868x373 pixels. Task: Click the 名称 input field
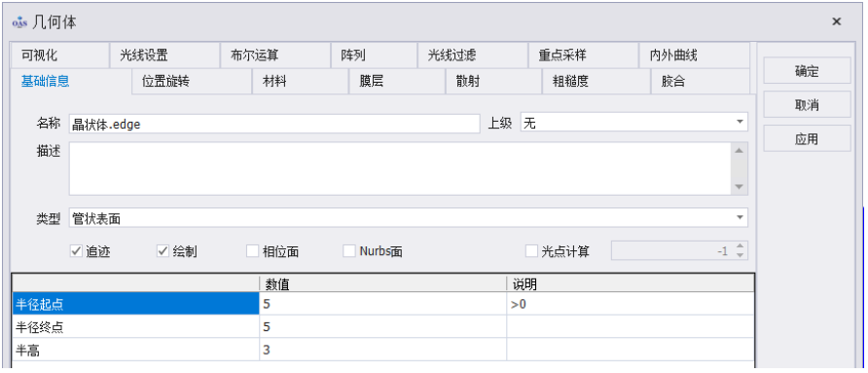click(x=274, y=124)
